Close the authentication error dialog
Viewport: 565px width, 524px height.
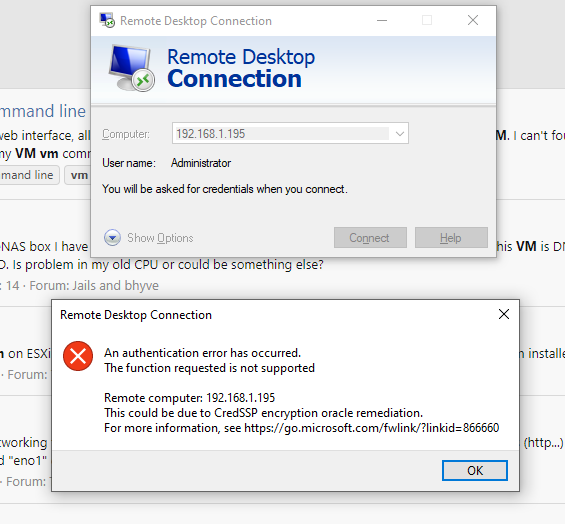tap(504, 314)
